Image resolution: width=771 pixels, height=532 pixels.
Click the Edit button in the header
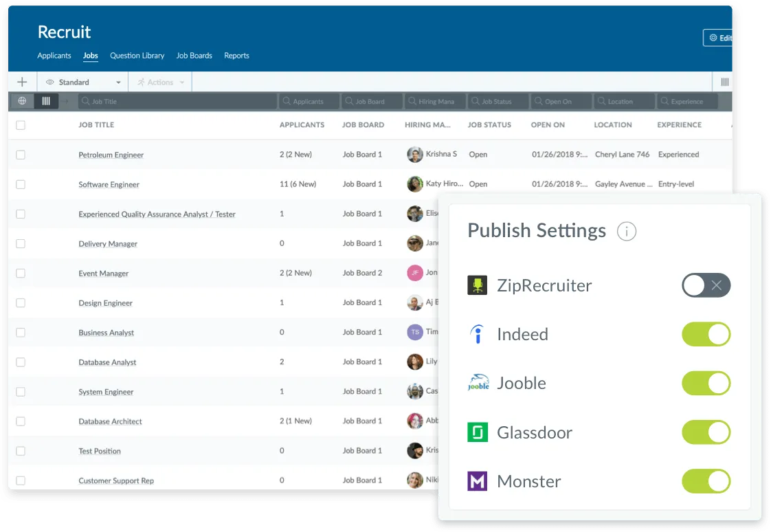[x=718, y=38]
